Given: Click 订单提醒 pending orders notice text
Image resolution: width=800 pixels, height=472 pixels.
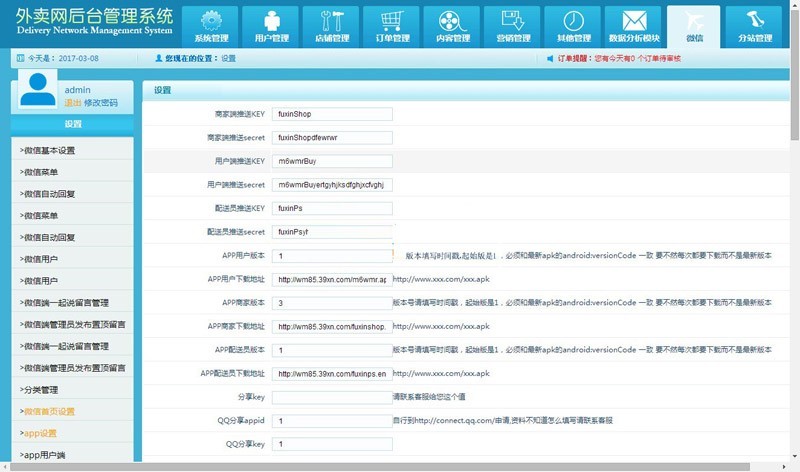Looking at the screenshot, I should 619,58.
